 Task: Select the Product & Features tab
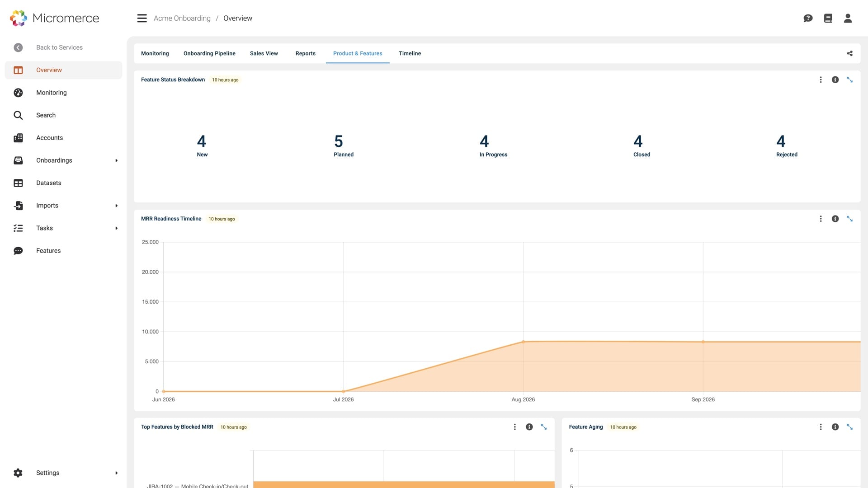pyautogui.click(x=358, y=53)
